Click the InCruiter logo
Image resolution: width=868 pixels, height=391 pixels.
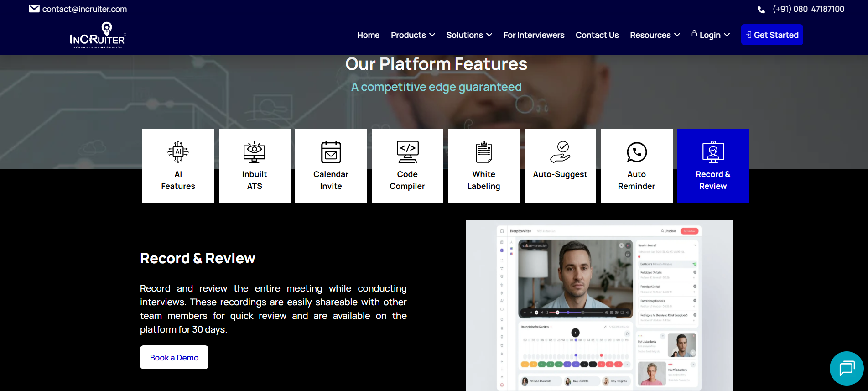click(98, 35)
